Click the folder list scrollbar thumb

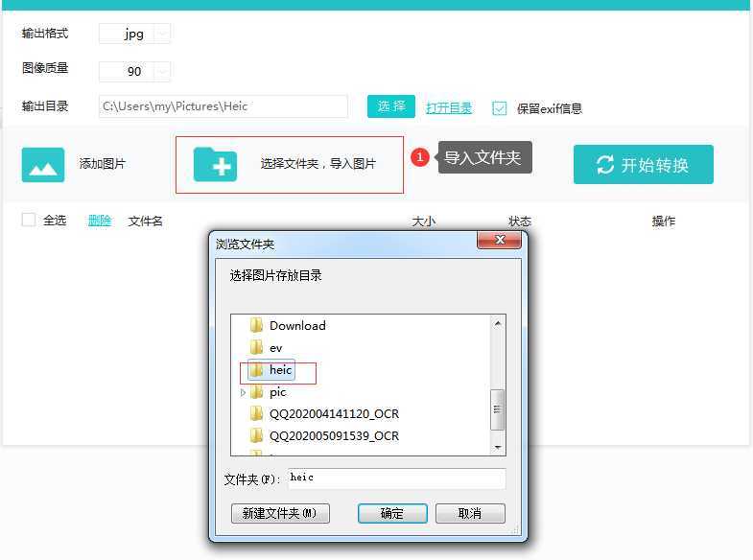click(498, 409)
